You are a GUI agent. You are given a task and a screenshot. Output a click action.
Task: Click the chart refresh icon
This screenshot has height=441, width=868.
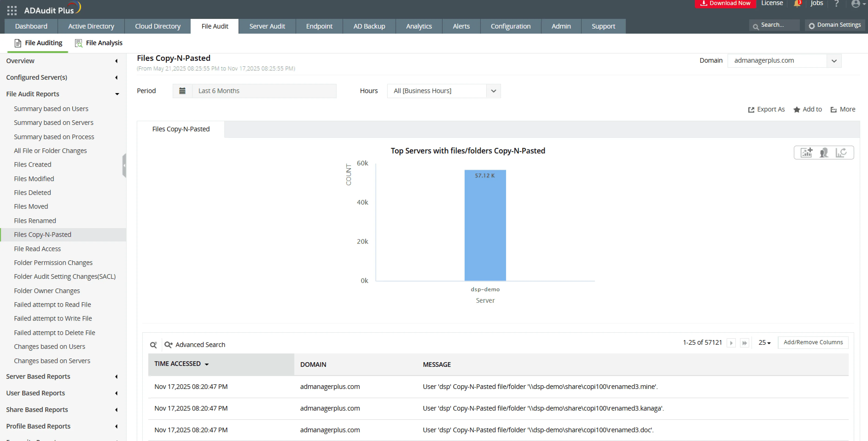(x=841, y=153)
